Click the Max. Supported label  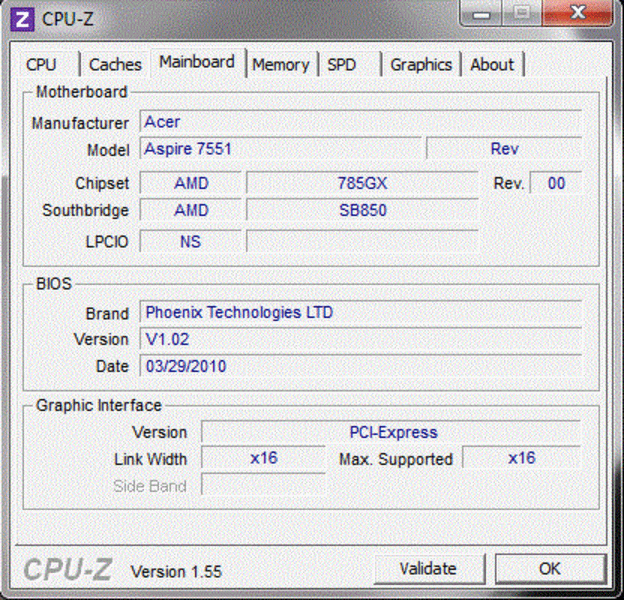396,459
